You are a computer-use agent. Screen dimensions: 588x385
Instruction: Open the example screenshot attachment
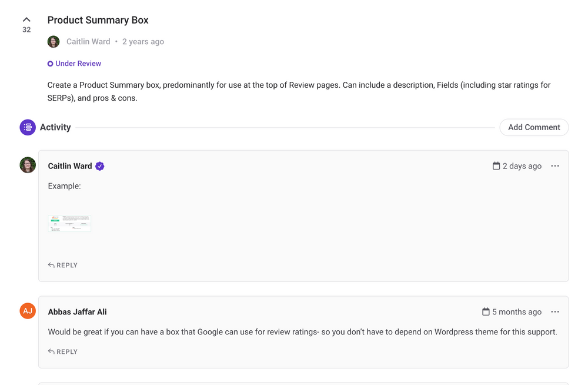(x=69, y=223)
